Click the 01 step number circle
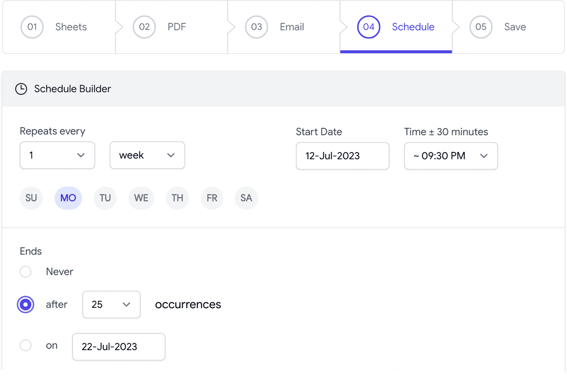This screenshot has width=567, height=392. coord(32,27)
